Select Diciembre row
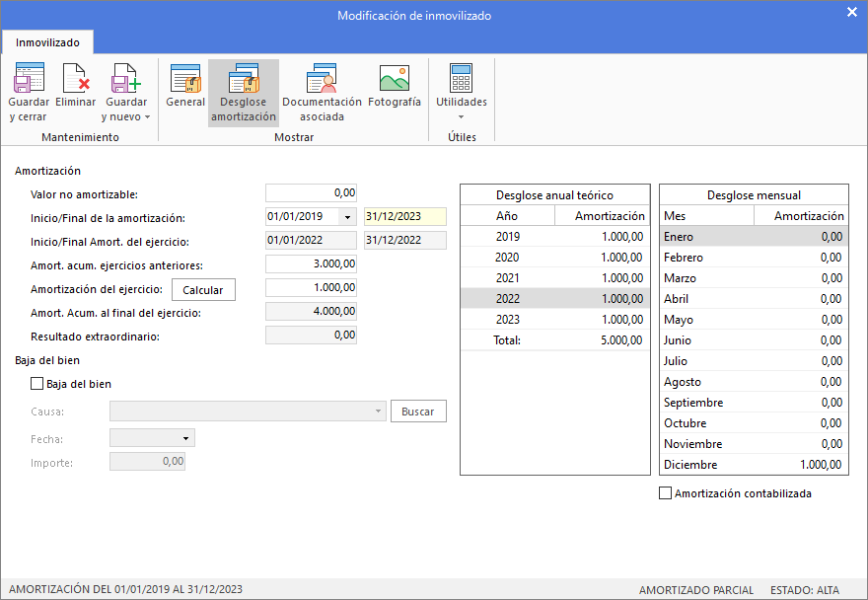Screen dimensions: 868x600 [754, 464]
